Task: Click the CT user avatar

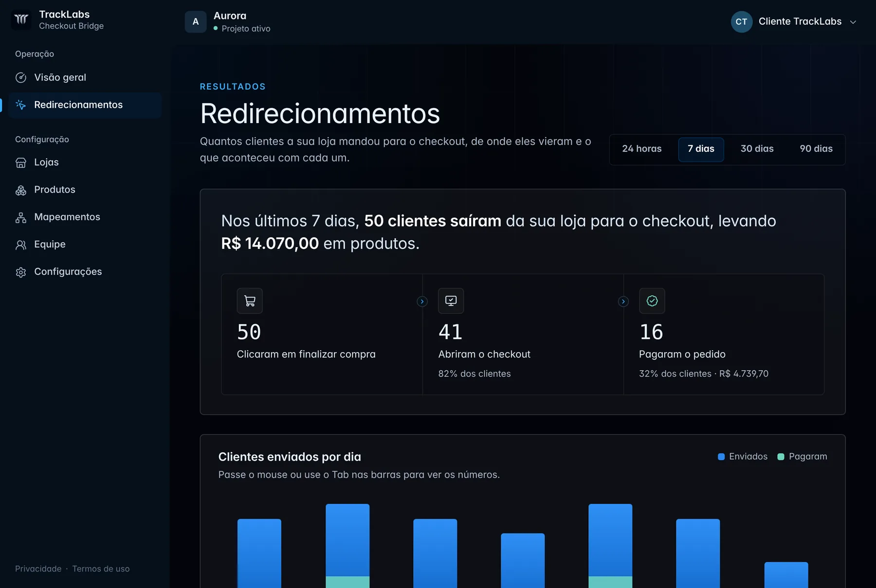Action: tap(742, 22)
